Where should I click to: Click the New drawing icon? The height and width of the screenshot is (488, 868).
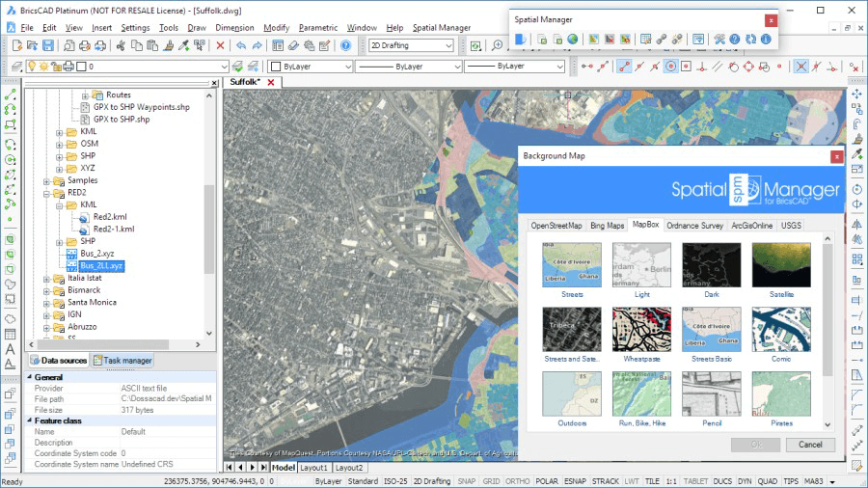[x=17, y=45]
